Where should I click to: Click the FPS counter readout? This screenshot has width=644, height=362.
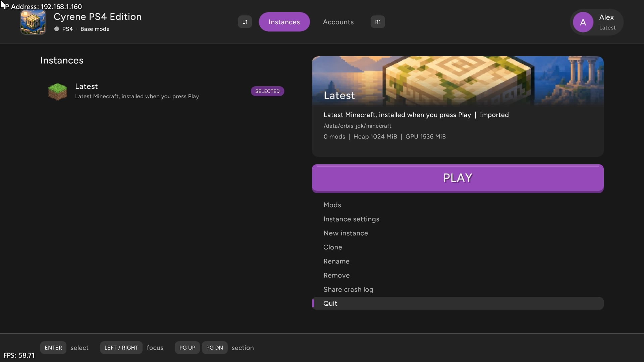pos(19,355)
